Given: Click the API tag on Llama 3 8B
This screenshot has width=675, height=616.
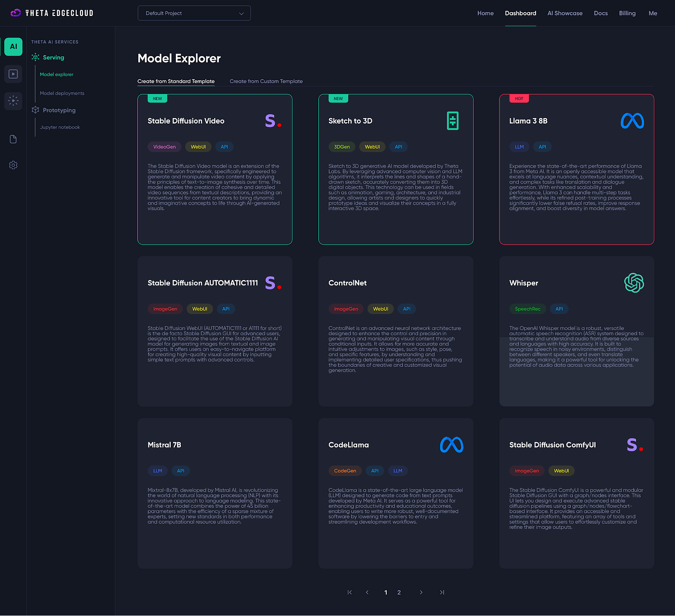Looking at the screenshot, I should 542,147.
